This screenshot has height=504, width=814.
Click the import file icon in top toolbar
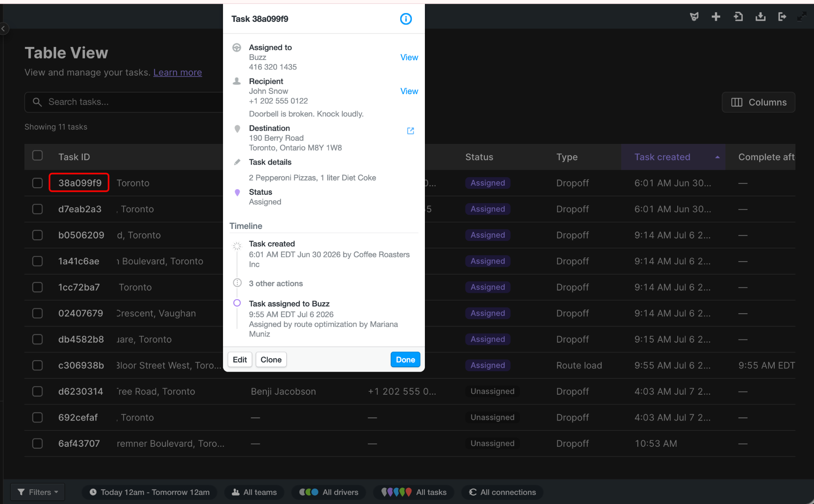pos(738,17)
